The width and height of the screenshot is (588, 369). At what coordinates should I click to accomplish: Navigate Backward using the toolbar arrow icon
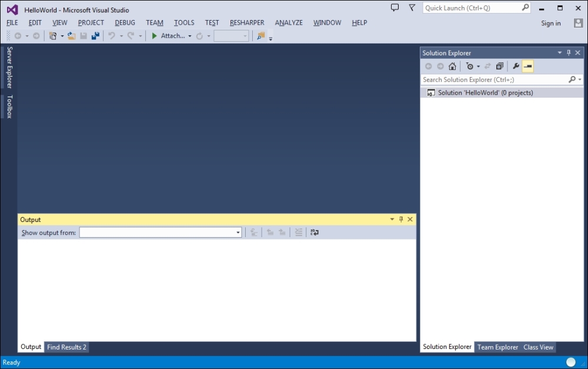pos(18,36)
